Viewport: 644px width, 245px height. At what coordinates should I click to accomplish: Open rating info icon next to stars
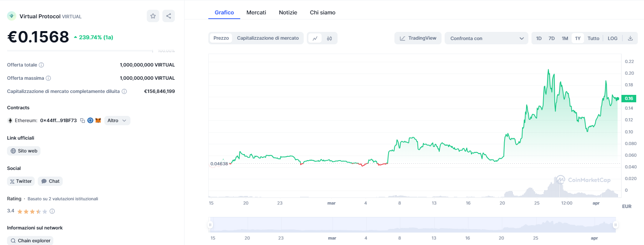(x=52, y=211)
